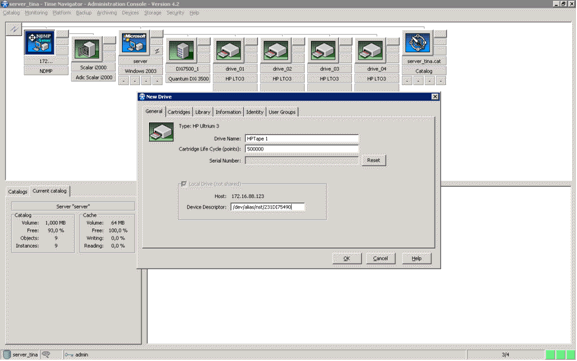The height and width of the screenshot is (361, 577).
Task: Click the "Windows 2003" label
Action: click(141, 71)
